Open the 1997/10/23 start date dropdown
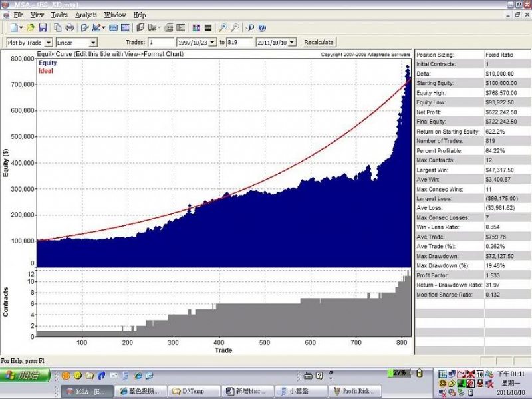 [x=212, y=43]
